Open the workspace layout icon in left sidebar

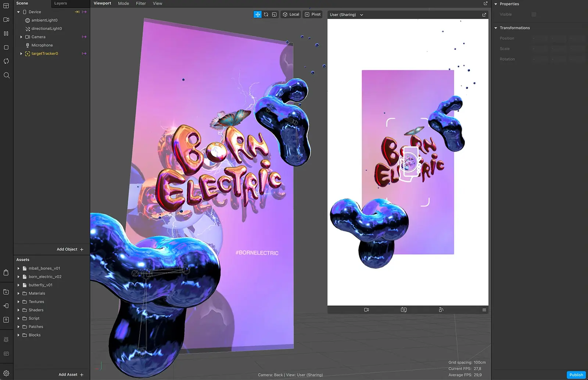click(6, 6)
